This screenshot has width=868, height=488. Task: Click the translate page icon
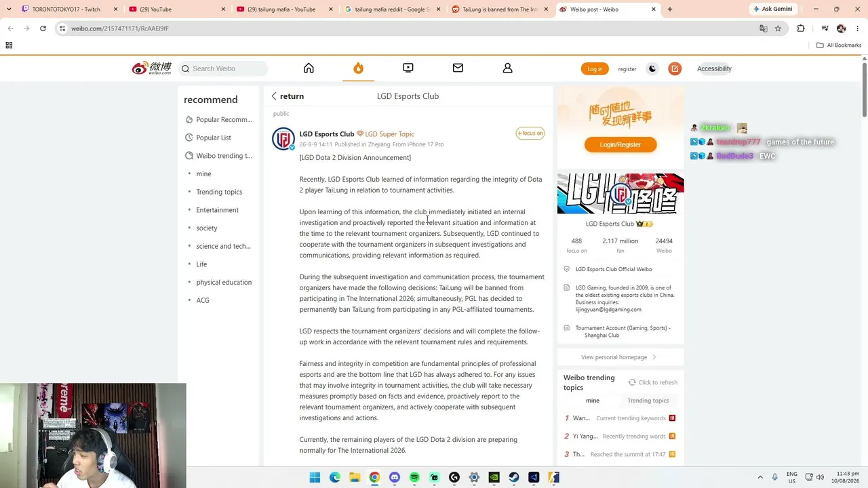pos(763,28)
